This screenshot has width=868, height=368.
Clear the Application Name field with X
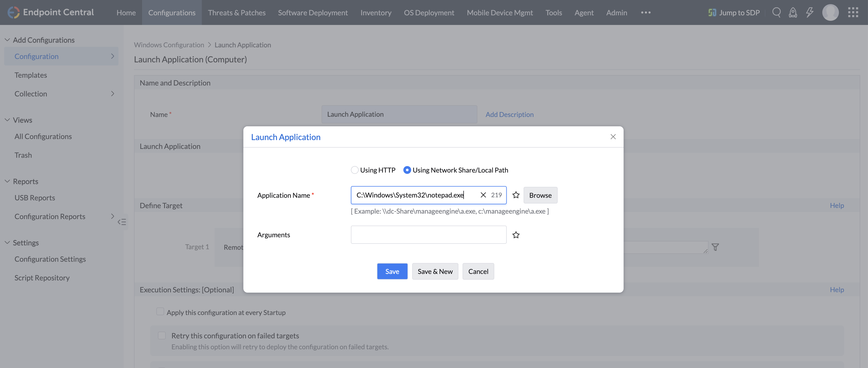(483, 195)
